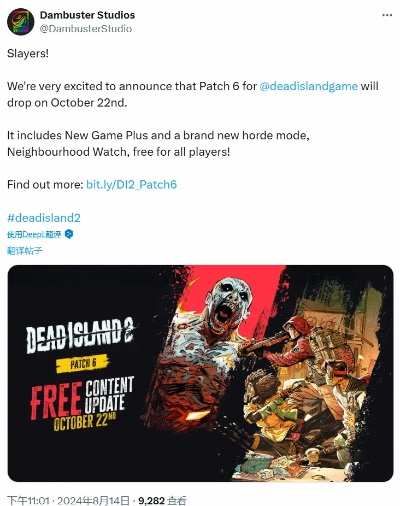Open the #deadisland2 hashtag
400x506 pixels.
pos(44,218)
